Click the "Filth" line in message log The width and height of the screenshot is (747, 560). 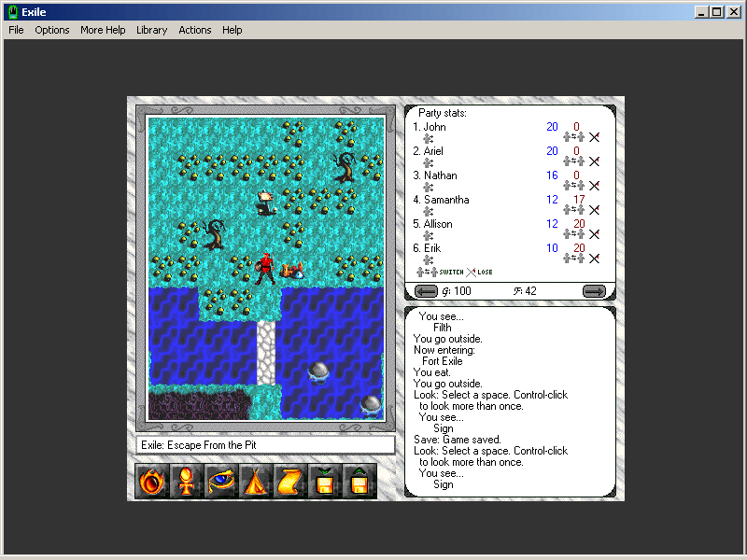[442, 328]
